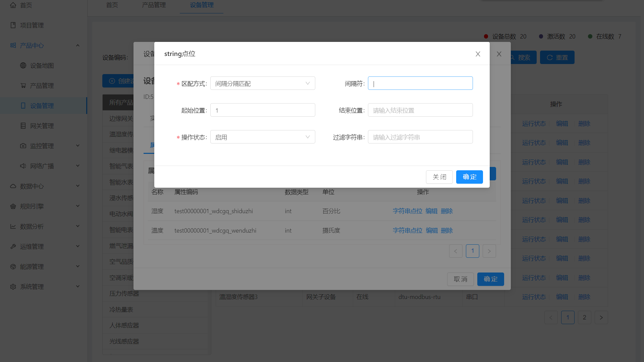This screenshot has height=362, width=644.
Task: Open 数据分析 chart icon
Action: 13,226
